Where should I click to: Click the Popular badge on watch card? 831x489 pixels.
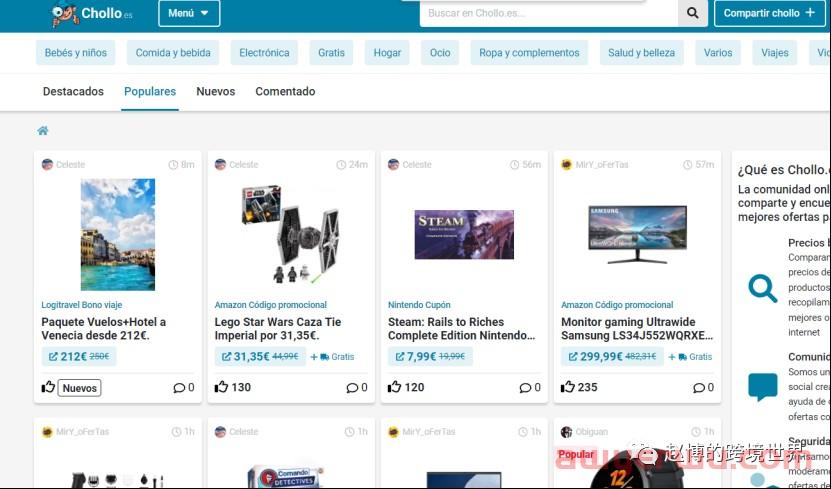[576, 455]
